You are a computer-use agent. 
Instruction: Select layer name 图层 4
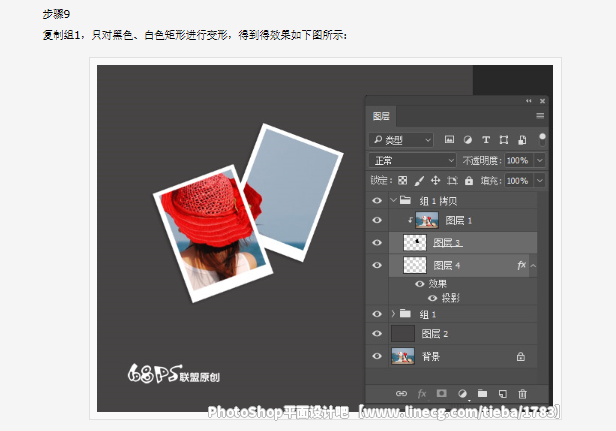(x=447, y=266)
